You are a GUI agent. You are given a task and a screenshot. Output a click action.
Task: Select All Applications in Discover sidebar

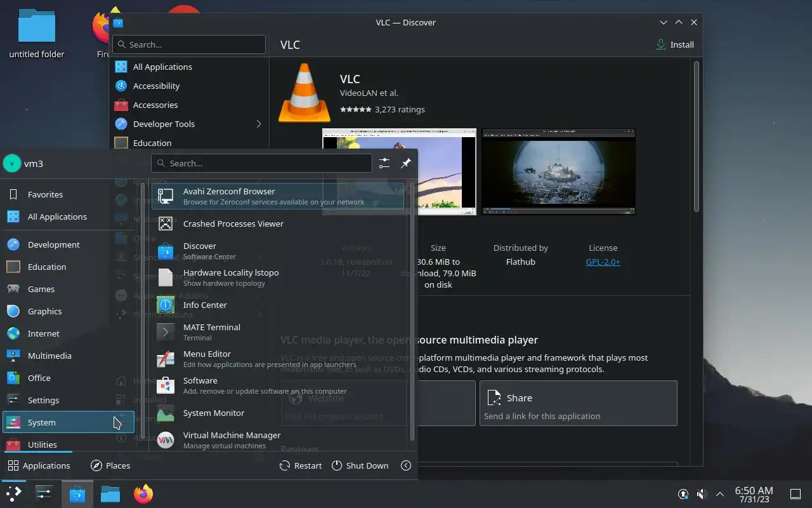[x=189, y=67]
